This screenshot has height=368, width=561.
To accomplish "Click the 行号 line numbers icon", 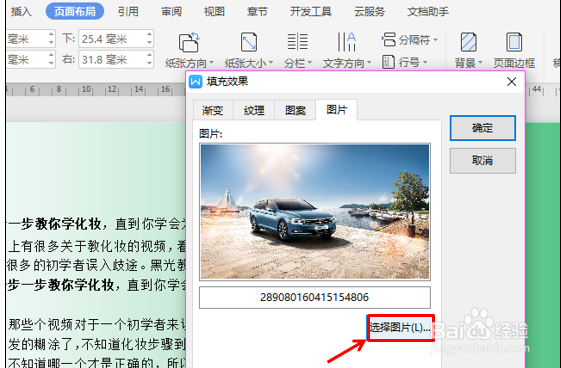I will pyautogui.click(x=388, y=62).
